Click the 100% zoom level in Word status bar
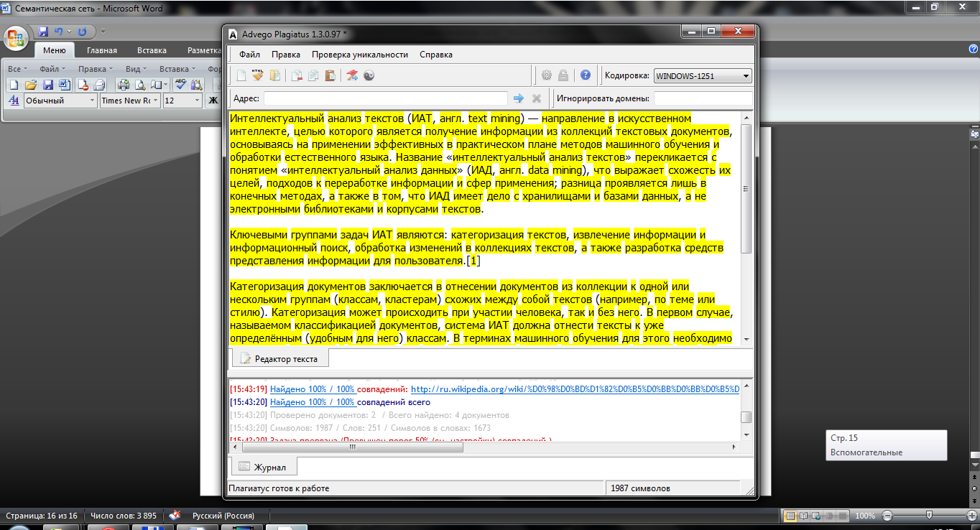This screenshot has width=980, height=530. pyautogui.click(x=865, y=516)
